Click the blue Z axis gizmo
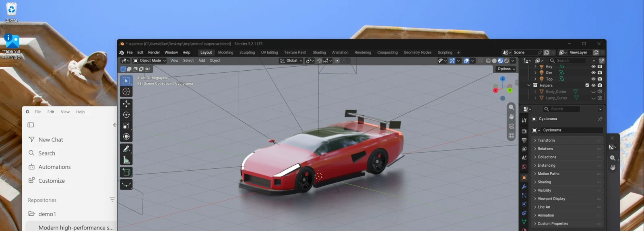The height and width of the screenshot is (231, 644). coord(503,79)
